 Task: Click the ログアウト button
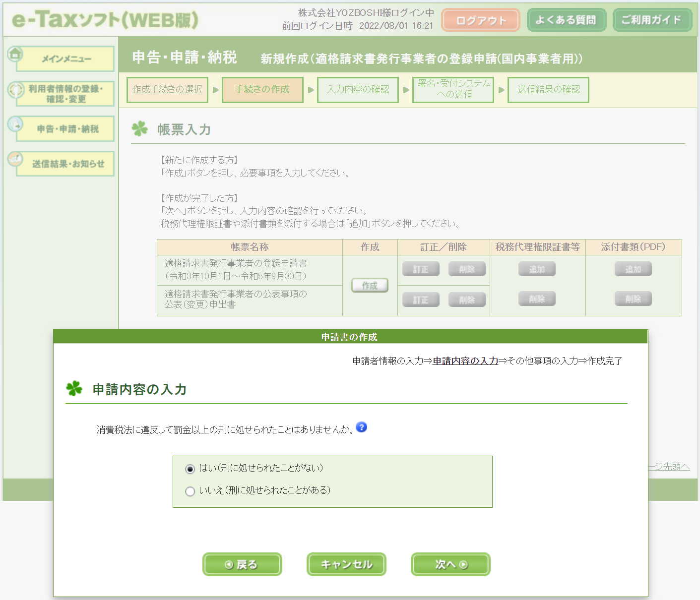pyautogui.click(x=481, y=20)
